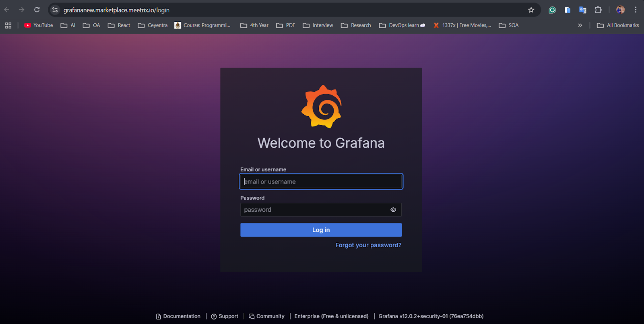Screen dimensions: 644x324
Task: Open the 4th Year bookmark folder
Action: click(254, 25)
